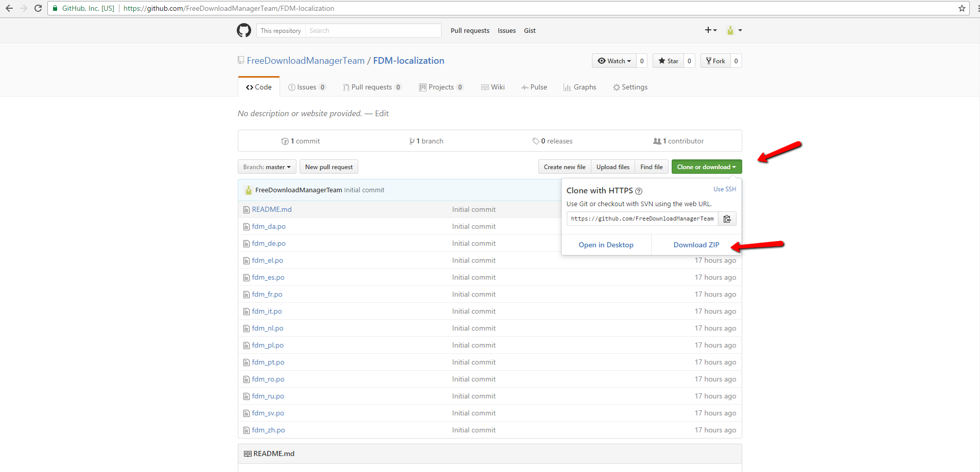Bookmark page with star icon in address bar
Screen dimensions: 980x472
click(961, 8)
